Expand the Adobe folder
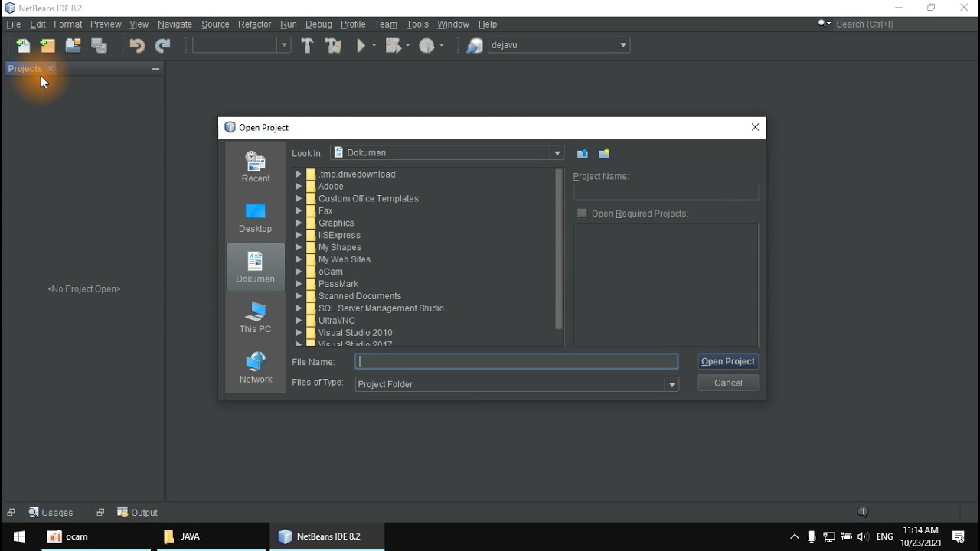 [299, 187]
